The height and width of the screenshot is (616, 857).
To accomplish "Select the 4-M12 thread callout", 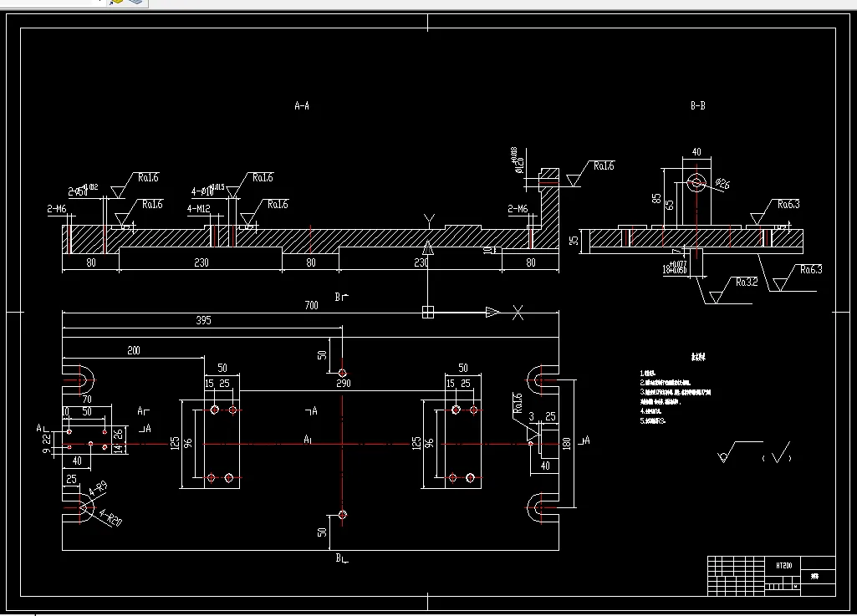I will pyautogui.click(x=198, y=208).
